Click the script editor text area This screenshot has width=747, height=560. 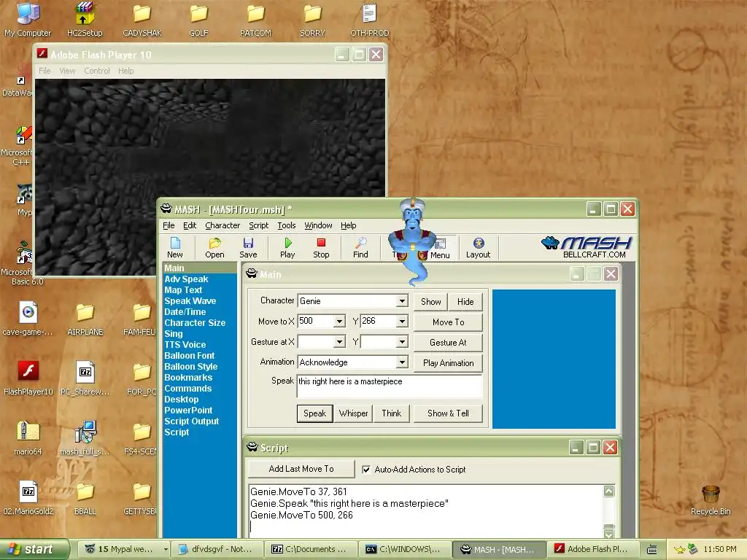[425, 511]
